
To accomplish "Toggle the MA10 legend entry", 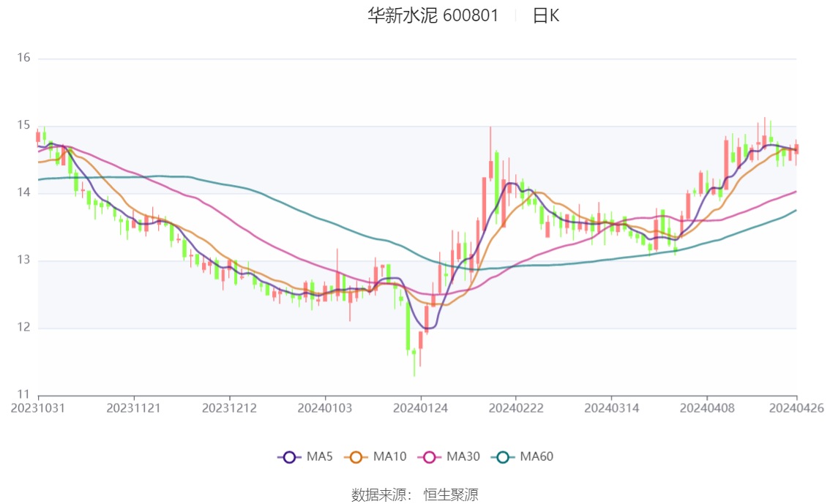I will (x=375, y=456).
